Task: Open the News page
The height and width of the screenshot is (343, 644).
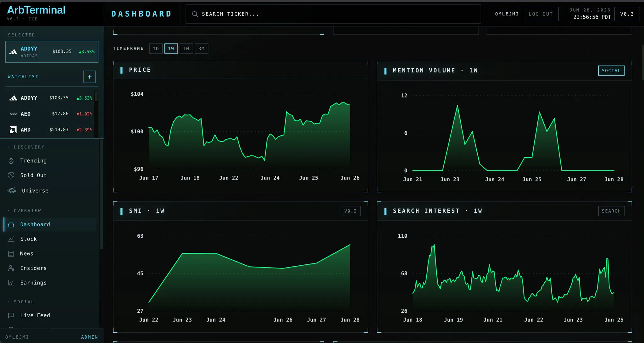Action: (26, 253)
